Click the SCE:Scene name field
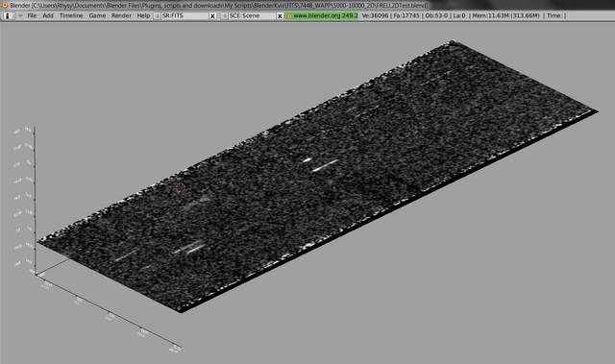The image size is (615, 364). click(252, 15)
